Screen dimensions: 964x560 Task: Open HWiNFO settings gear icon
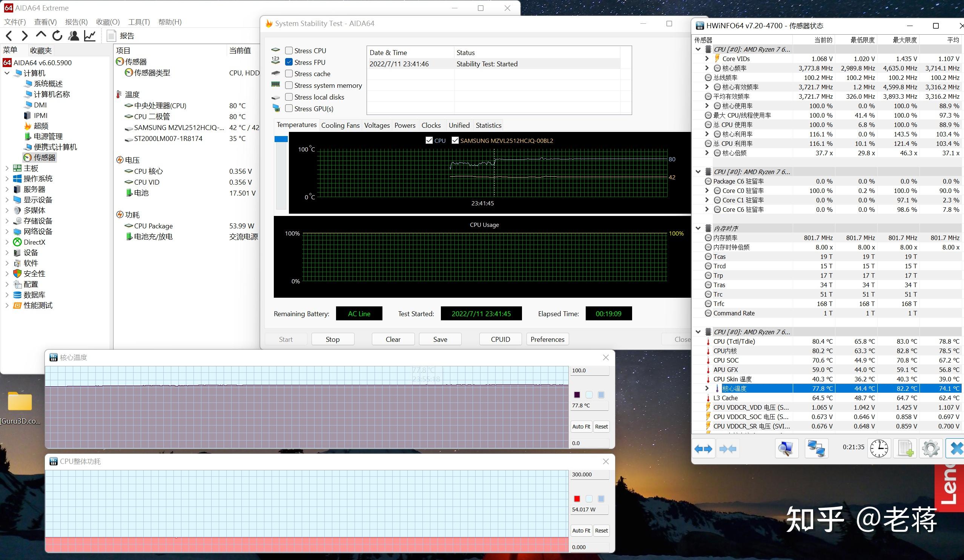[931, 448]
